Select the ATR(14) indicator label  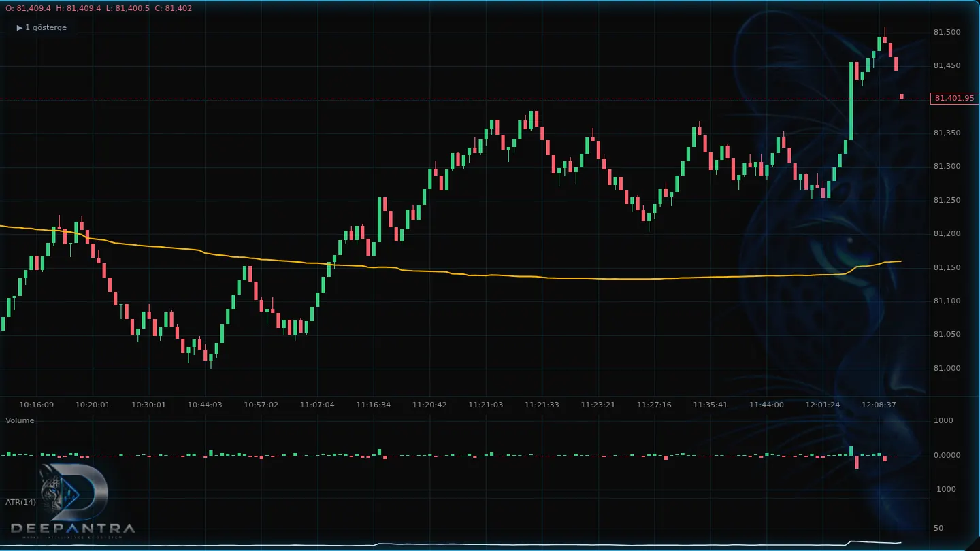[x=21, y=502]
